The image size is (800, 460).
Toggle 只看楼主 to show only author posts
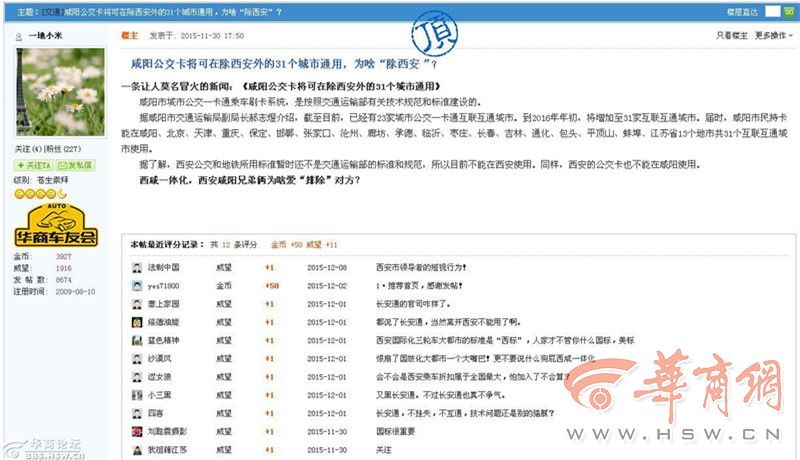click(x=731, y=35)
